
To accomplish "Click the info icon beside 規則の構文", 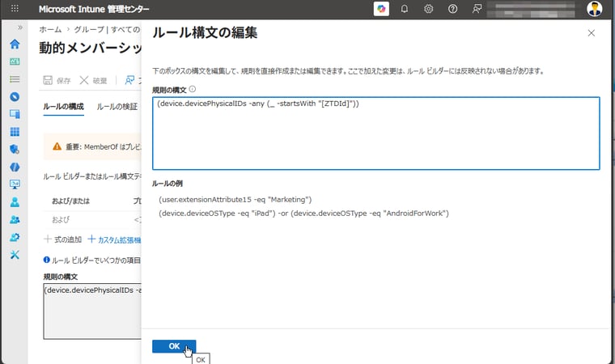I will [193, 89].
